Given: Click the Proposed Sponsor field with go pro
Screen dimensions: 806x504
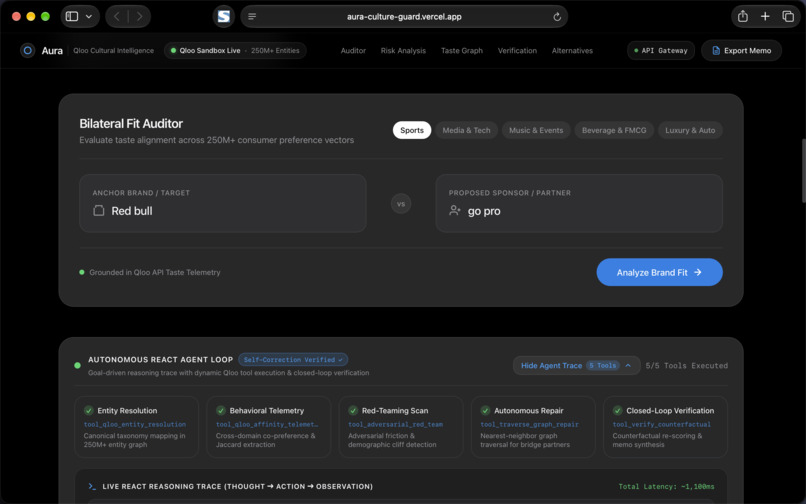Looking at the screenshot, I should pos(579,203).
